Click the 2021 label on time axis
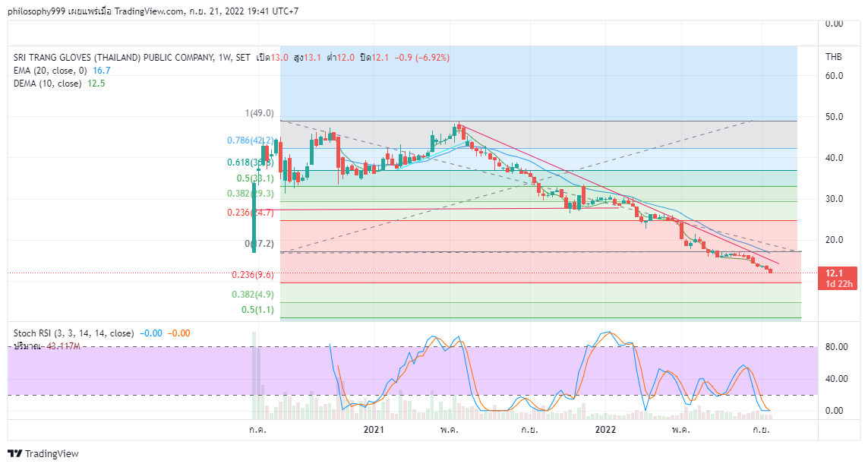This screenshot has width=868, height=467. click(374, 429)
